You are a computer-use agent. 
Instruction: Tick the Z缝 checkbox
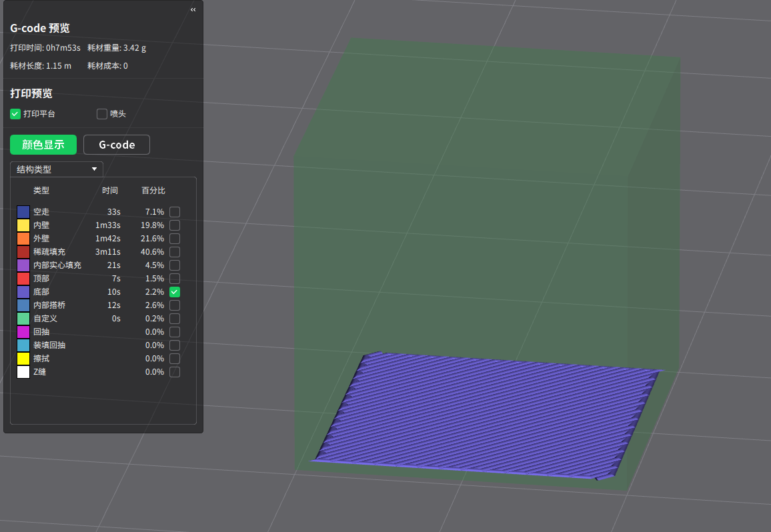click(175, 372)
